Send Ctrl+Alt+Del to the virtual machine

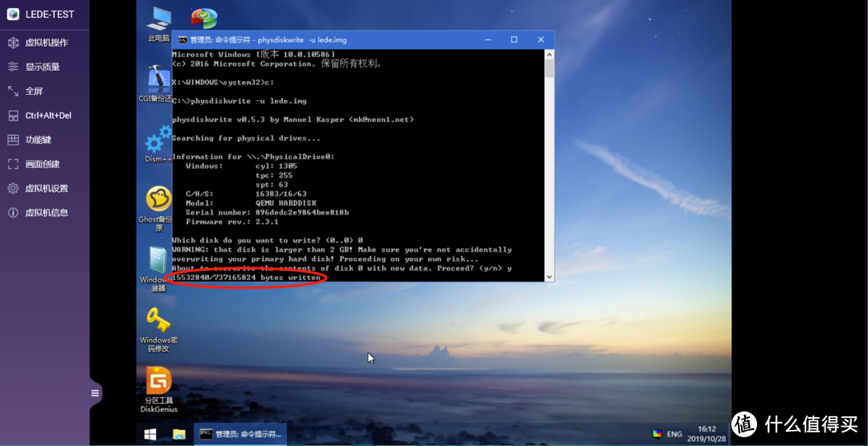click(x=47, y=116)
